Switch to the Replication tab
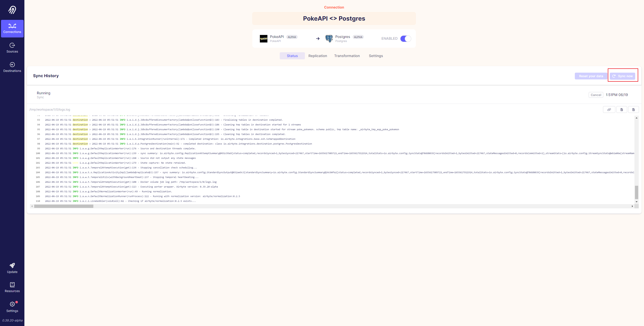Image resolution: width=644 pixels, height=326 pixels. click(317, 56)
